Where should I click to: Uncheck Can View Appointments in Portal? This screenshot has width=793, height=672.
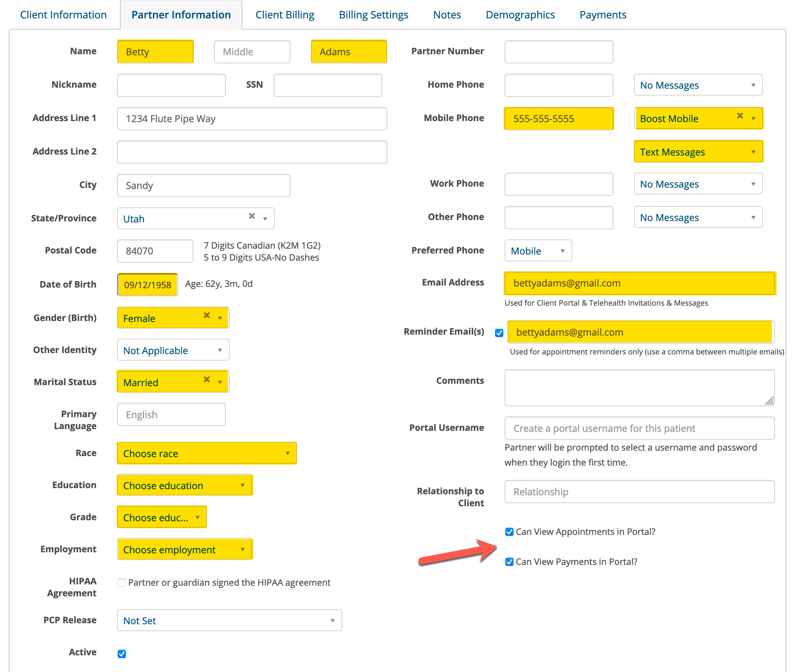tap(509, 531)
